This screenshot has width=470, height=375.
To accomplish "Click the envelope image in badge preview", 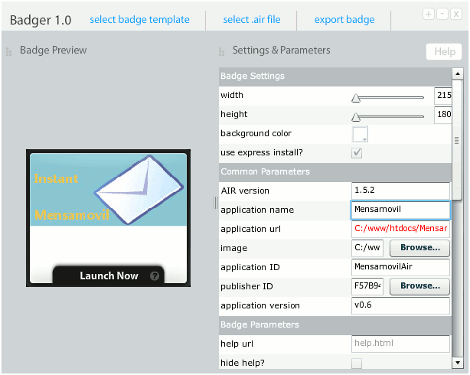I will pyautogui.click(x=139, y=190).
